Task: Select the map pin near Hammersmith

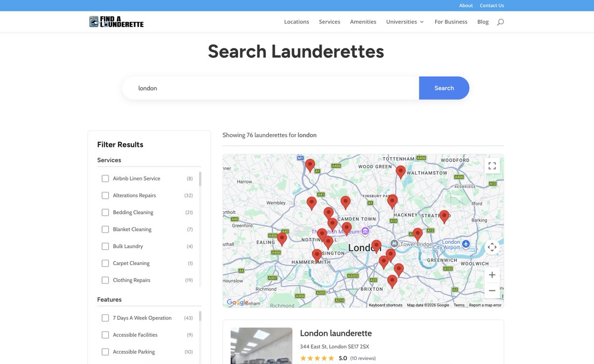Action: pos(317,256)
